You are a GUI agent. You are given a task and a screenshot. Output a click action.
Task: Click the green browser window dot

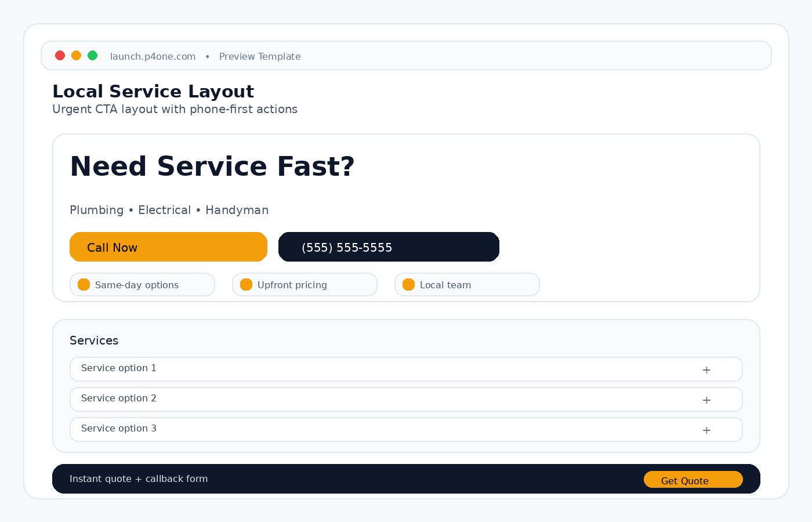coord(93,55)
